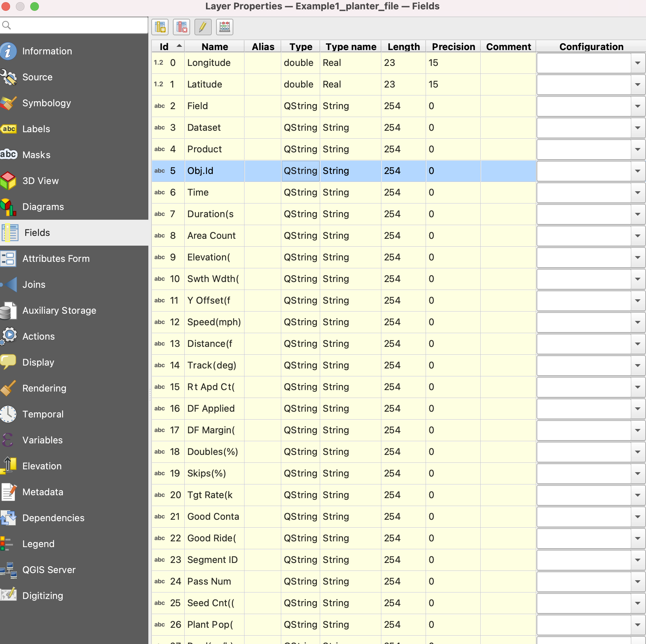Expand the Configuration dropdown for Obj.Id
The width and height of the screenshot is (646, 644).
637,171
